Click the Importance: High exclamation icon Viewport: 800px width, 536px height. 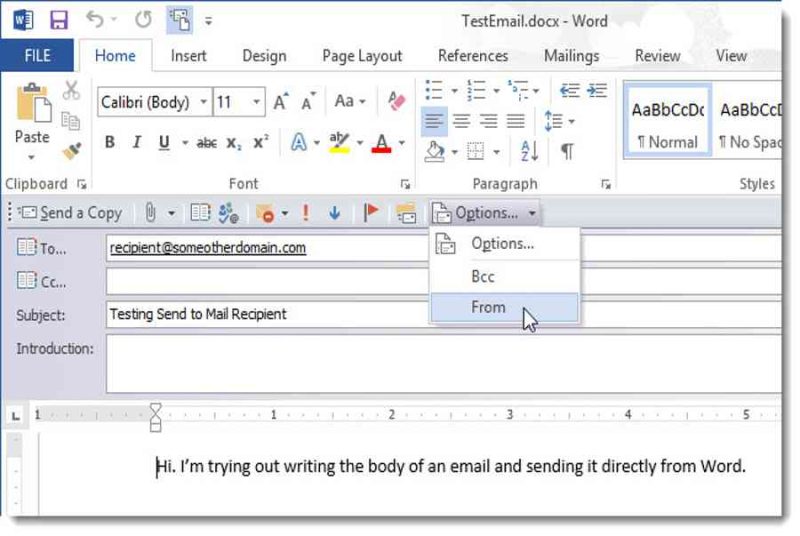tap(306, 212)
